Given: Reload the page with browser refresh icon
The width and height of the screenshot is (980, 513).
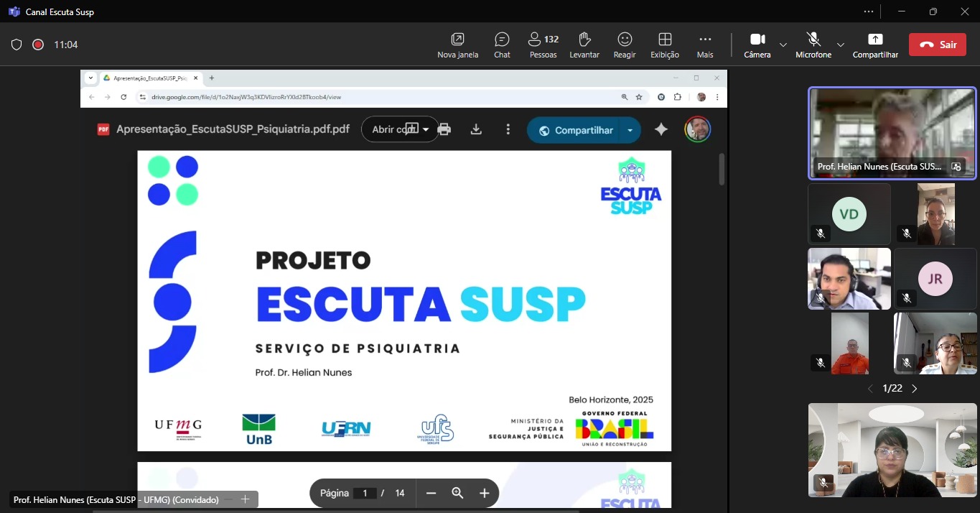Looking at the screenshot, I should click(123, 97).
